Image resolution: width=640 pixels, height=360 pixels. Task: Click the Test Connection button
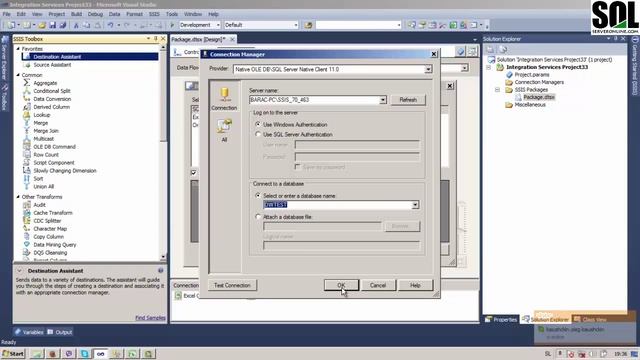(x=232, y=285)
